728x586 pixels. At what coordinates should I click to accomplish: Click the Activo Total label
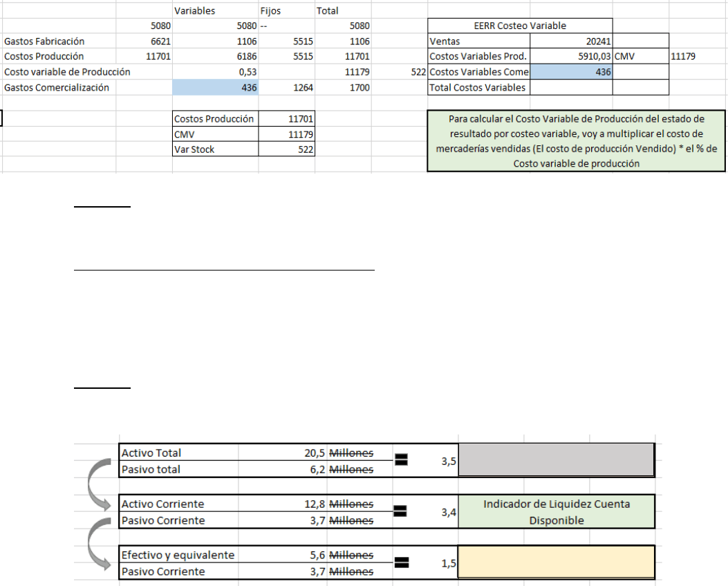[151, 452]
